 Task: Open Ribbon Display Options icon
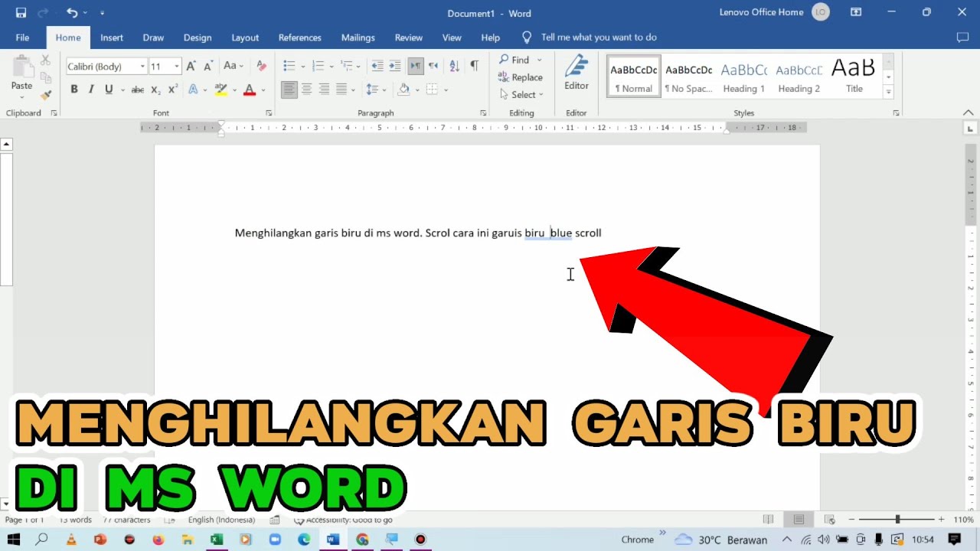[x=856, y=12]
